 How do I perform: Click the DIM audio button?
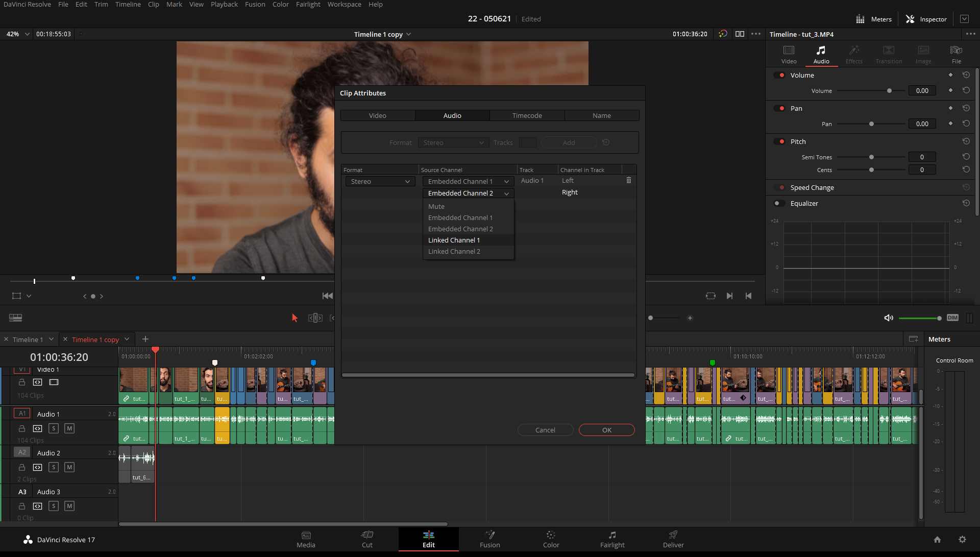coord(952,318)
